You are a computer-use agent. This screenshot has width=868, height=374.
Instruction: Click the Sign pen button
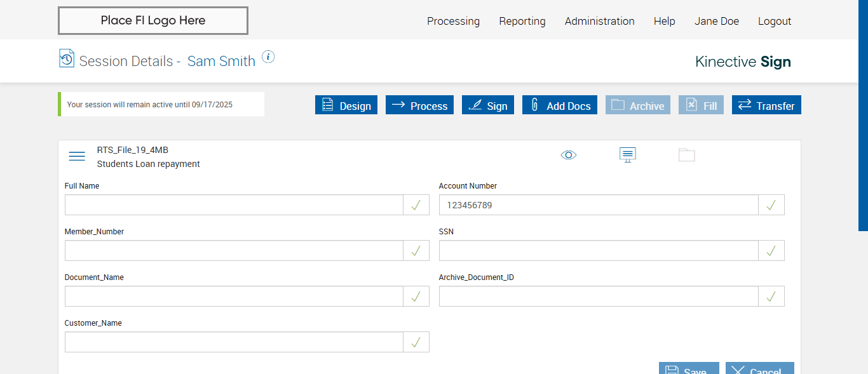pyautogui.click(x=488, y=105)
